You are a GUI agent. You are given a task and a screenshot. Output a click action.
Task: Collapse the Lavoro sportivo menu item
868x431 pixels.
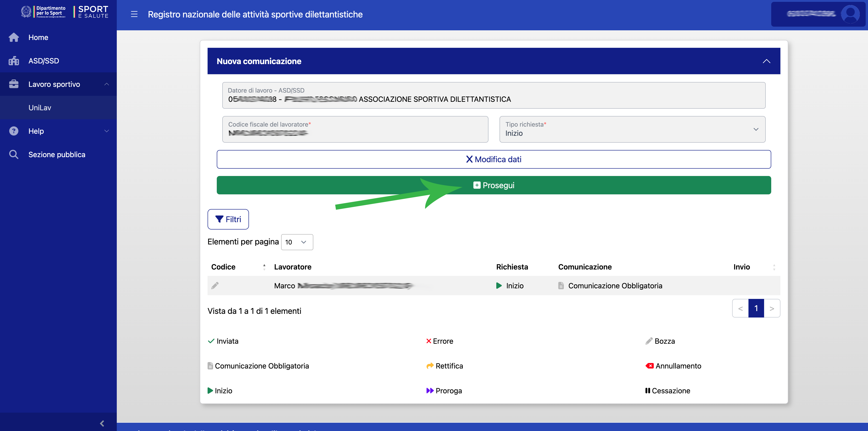click(x=106, y=84)
